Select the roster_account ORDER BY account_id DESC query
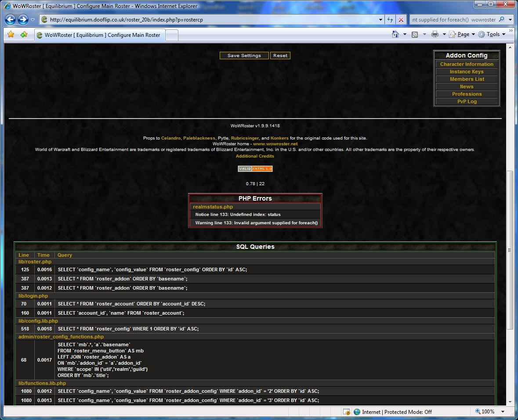Screen dimensions: 518x420 [x=131, y=304]
